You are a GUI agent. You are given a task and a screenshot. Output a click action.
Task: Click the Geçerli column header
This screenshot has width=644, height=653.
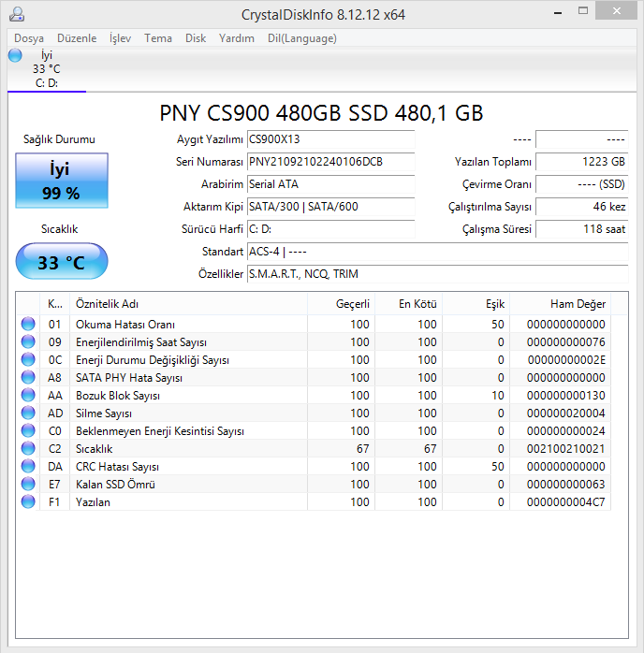[x=341, y=304]
